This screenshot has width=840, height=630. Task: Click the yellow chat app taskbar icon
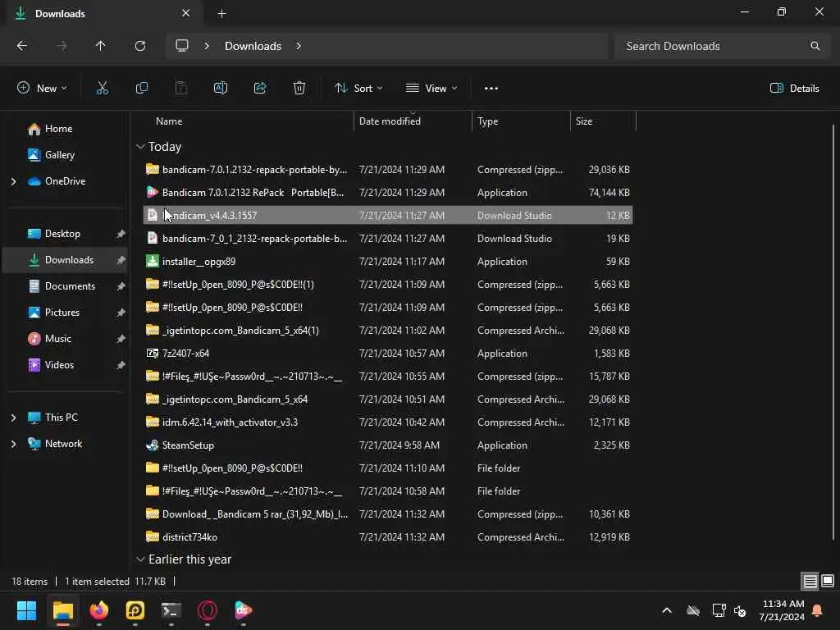tap(135, 610)
